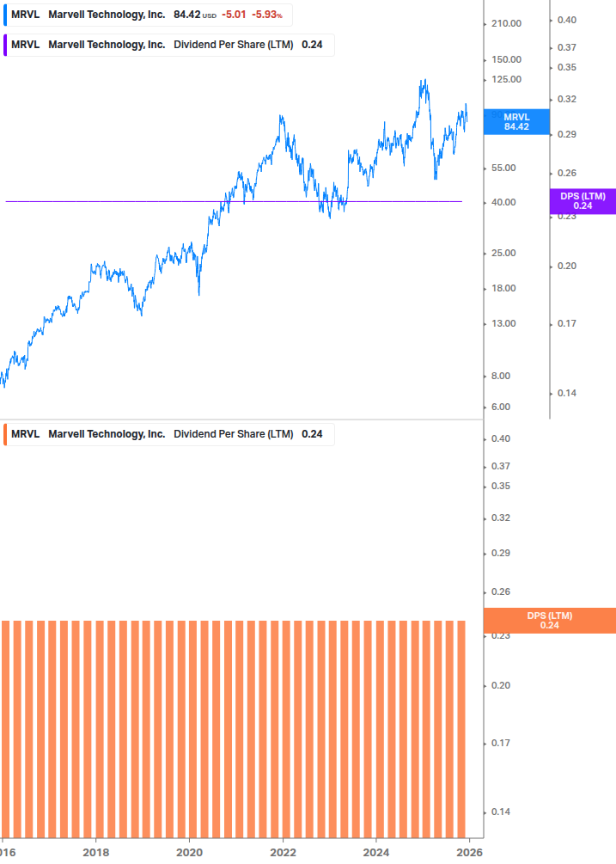
Task: Click orange Dividend Per Share legend in lower pane
Action: coord(169,434)
